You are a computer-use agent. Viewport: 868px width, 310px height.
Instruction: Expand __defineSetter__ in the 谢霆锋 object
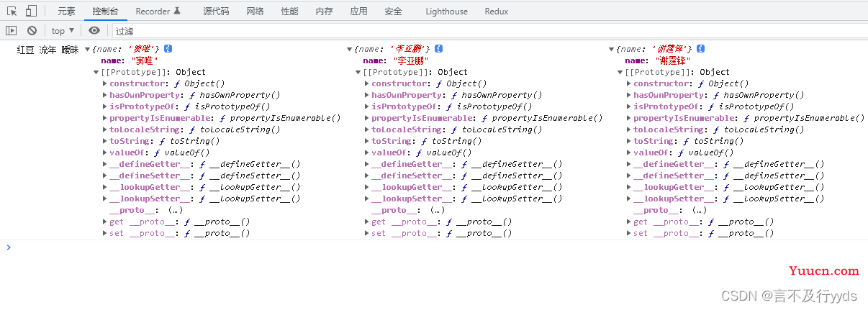(x=629, y=175)
